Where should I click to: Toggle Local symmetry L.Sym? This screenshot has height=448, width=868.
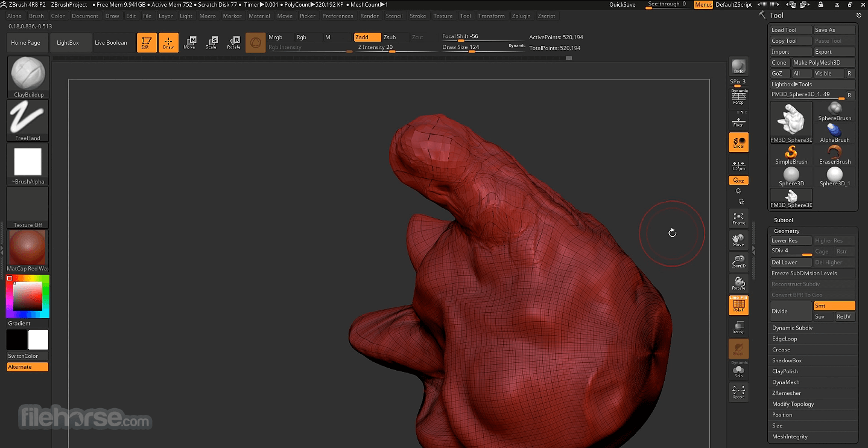point(738,165)
